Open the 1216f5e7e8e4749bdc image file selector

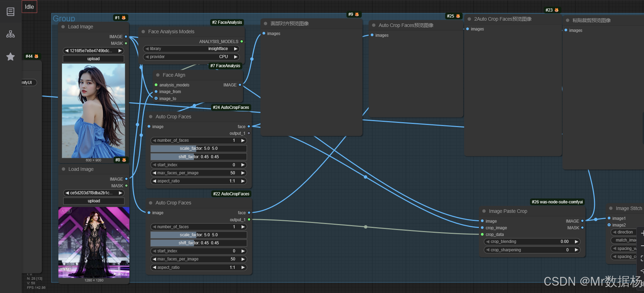coord(93,51)
